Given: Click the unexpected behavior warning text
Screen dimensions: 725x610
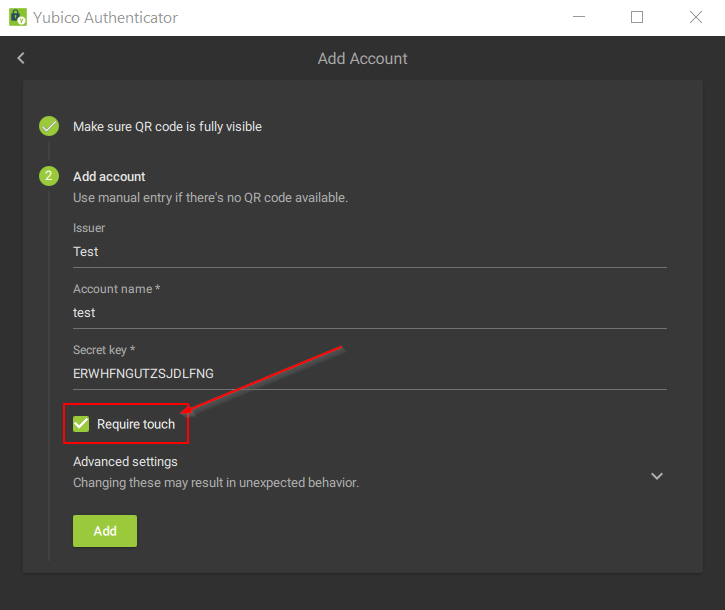Looking at the screenshot, I should pos(216,482).
